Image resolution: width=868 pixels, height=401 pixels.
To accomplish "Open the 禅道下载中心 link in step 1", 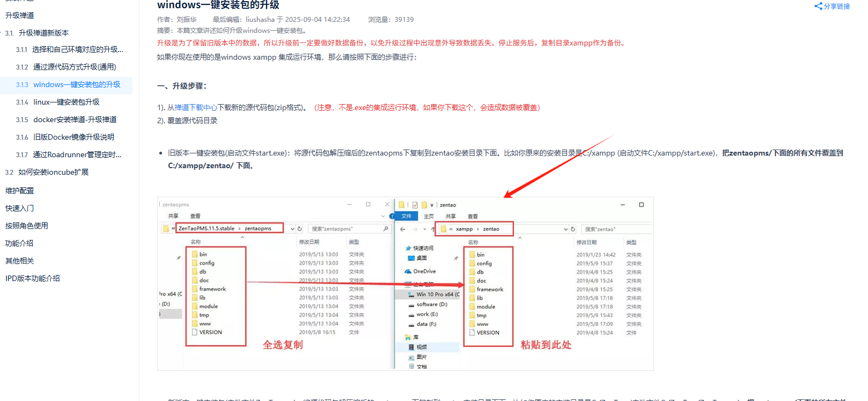I will [x=196, y=107].
